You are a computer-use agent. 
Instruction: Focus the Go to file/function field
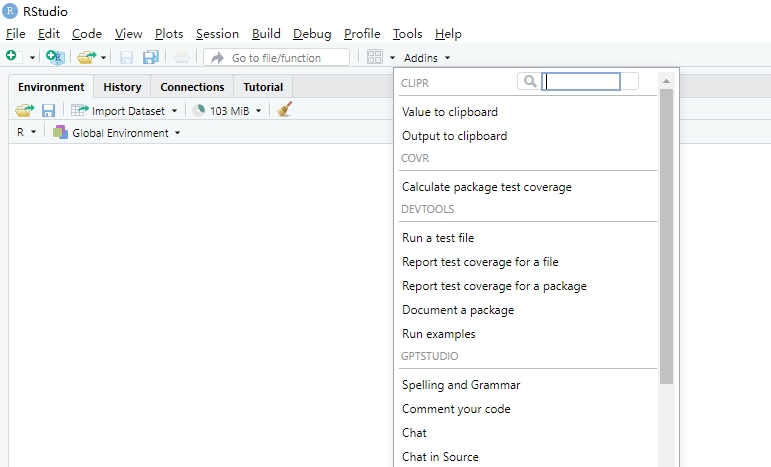[x=276, y=58]
